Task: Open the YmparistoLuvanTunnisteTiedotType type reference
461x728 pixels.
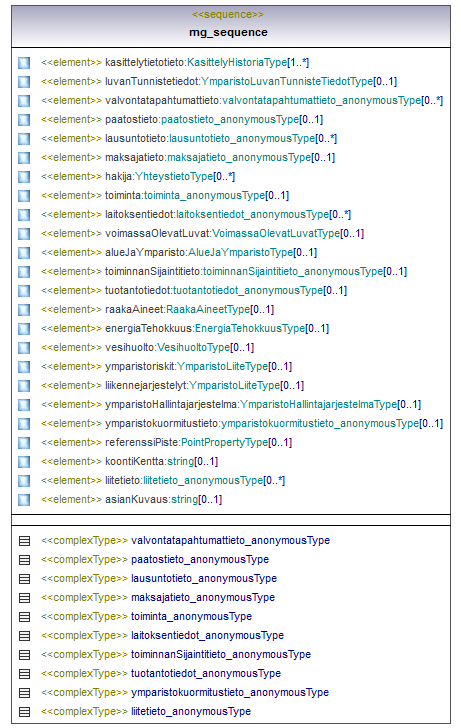Action: [x=287, y=81]
